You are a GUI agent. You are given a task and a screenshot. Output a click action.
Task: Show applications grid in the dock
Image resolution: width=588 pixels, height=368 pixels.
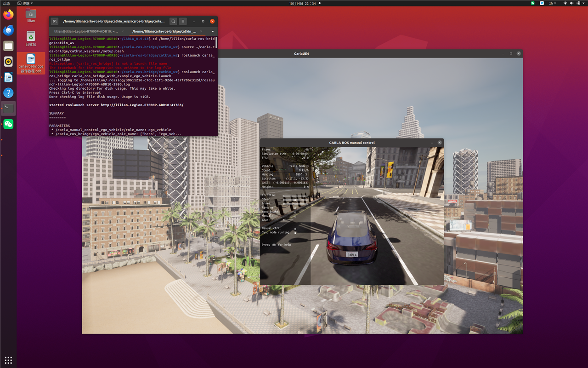coord(8,360)
